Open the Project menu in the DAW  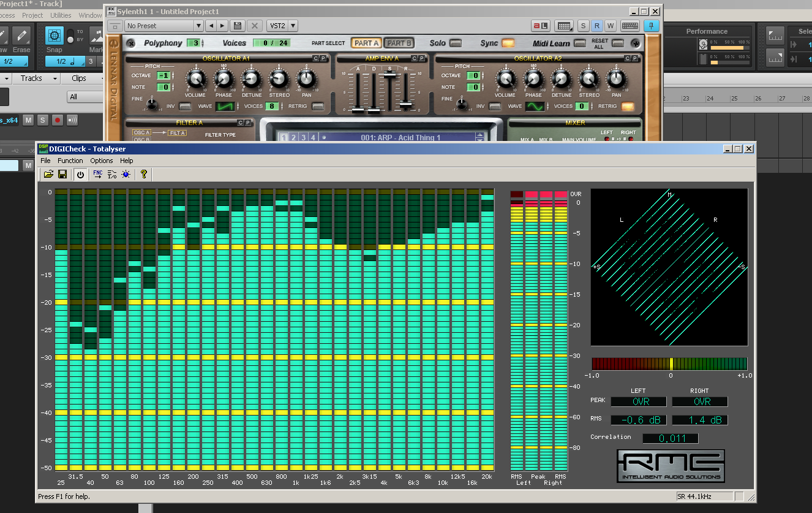pos(32,15)
